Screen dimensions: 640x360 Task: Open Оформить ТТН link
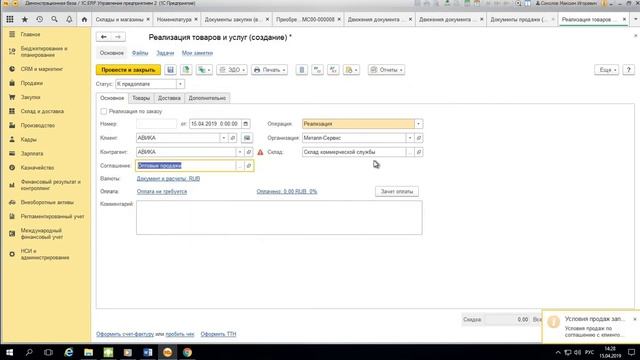(x=218, y=334)
